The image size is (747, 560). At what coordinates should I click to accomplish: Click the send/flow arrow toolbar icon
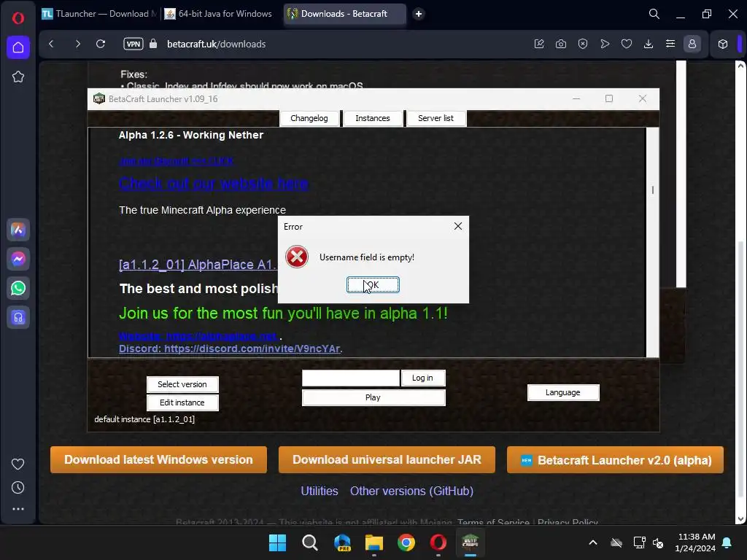point(605,44)
